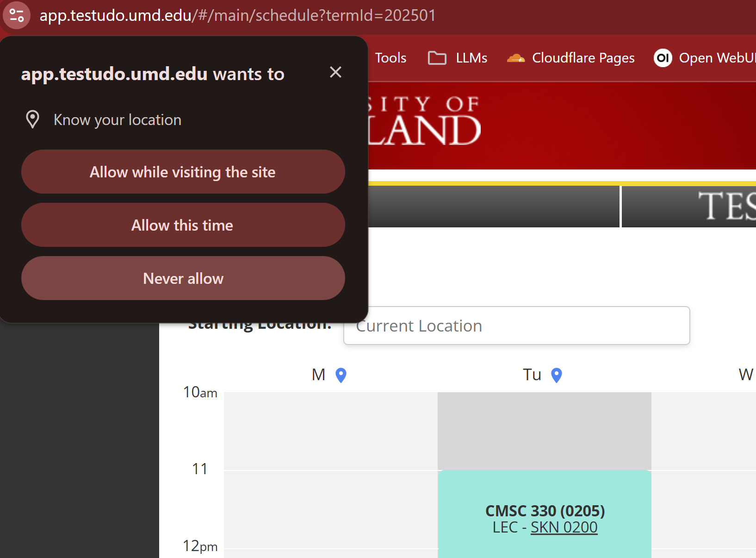Open site permission settings icon in address bar
Image resolution: width=756 pixels, height=558 pixels.
coord(16,15)
